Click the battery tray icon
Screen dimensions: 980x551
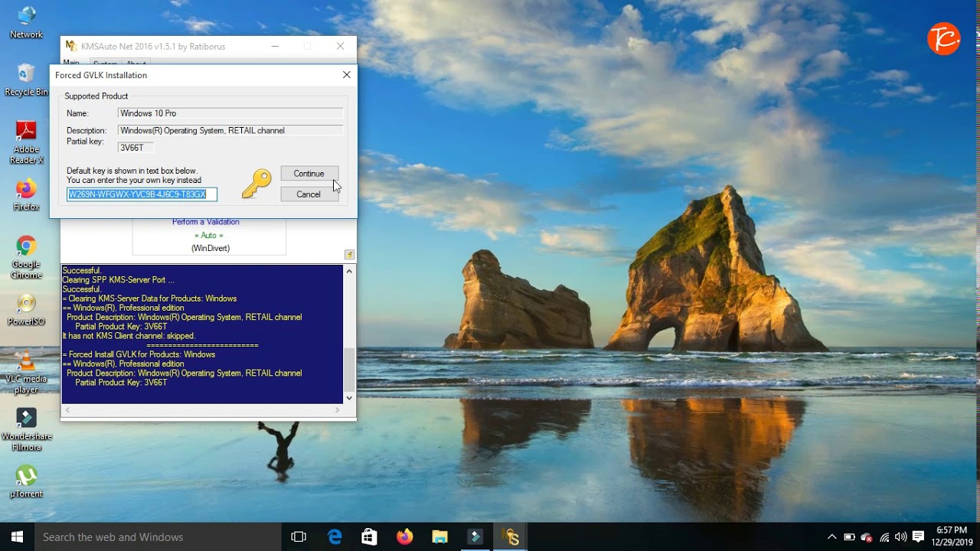pyautogui.click(x=849, y=537)
